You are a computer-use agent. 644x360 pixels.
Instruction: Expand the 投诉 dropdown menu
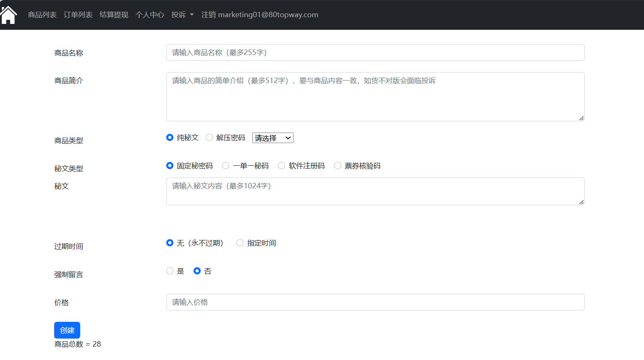click(x=183, y=15)
